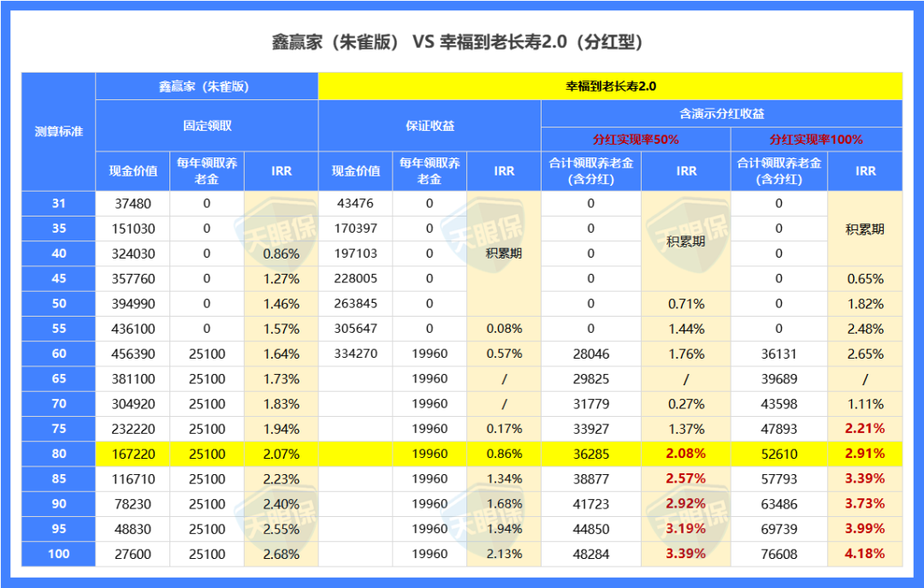The height and width of the screenshot is (588, 924).
Task: Click the highlighted 2.91% IRR cell
Action: 866,454
